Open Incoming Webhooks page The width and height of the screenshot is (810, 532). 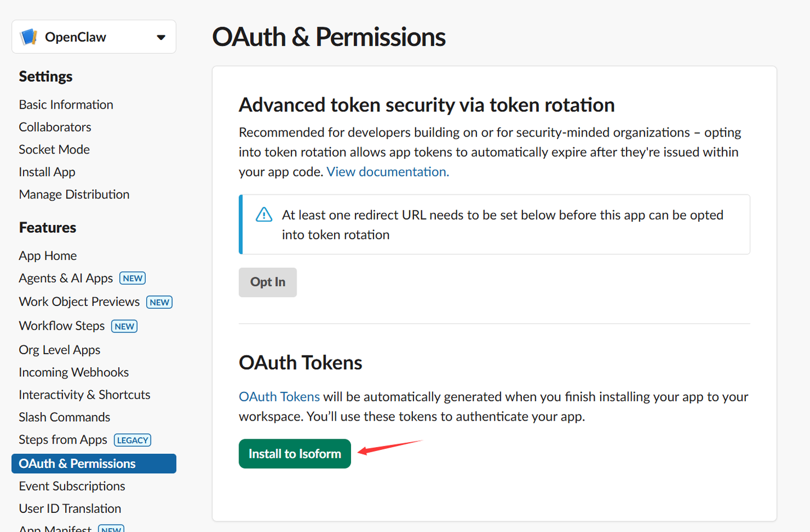pyautogui.click(x=74, y=372)
